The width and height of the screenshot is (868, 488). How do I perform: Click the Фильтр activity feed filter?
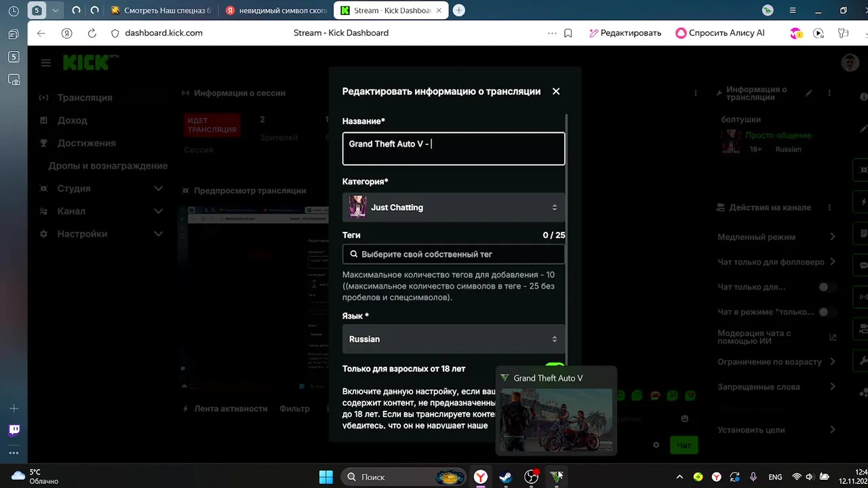coord(294,409)
